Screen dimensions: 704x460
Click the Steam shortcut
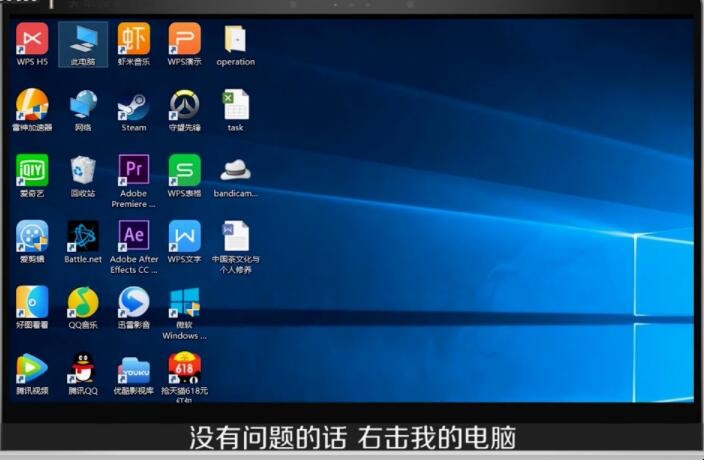pyautogui.click(x=134, y=105)
